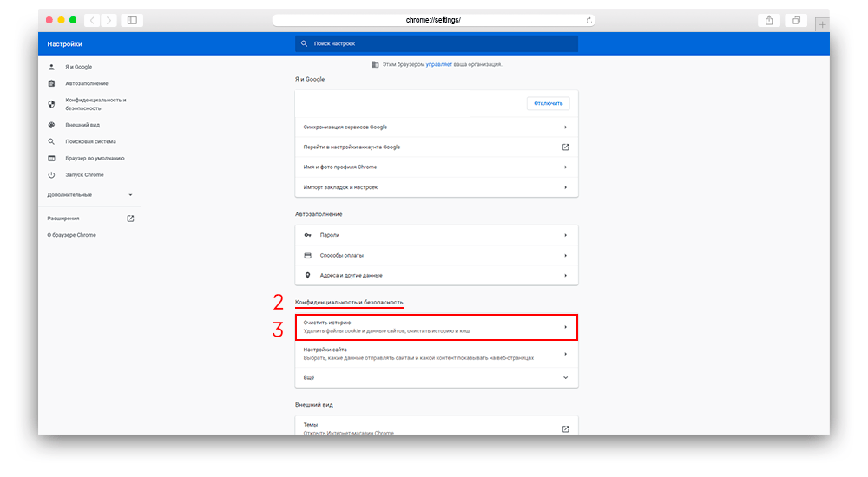Click the key icon beside Пароли
The width and height of the screenshot is (868, 477).
[x=308, y=235]
